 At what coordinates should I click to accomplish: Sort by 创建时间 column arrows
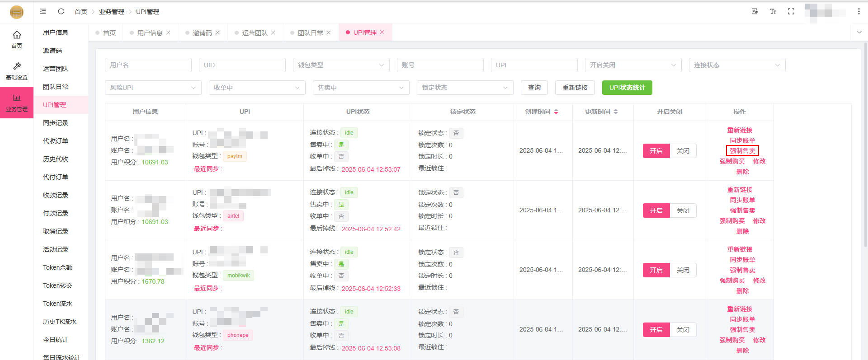[x=556, y=112]
